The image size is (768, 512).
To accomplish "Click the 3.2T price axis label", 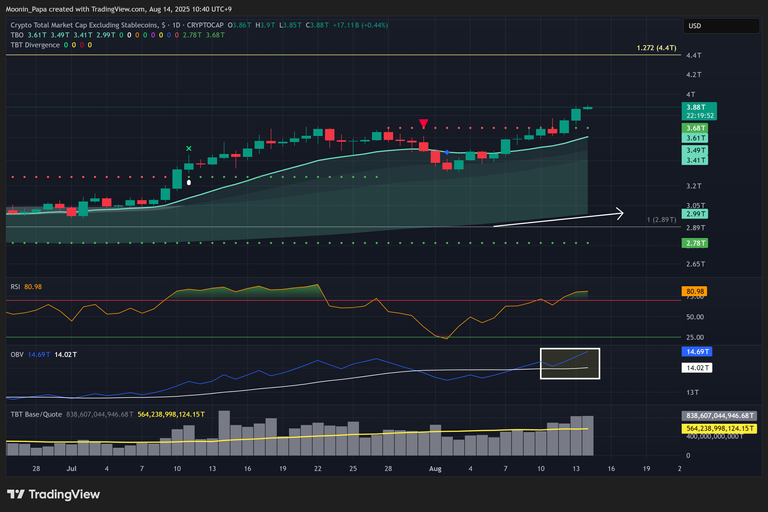I will pyautogui.click(x=694, y=186).
